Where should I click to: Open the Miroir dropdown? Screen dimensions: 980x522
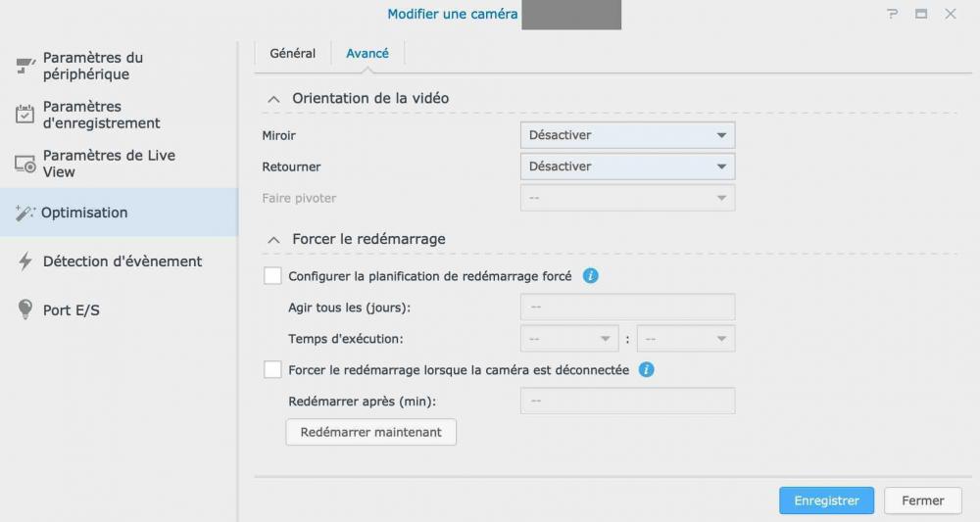[627, 135]
